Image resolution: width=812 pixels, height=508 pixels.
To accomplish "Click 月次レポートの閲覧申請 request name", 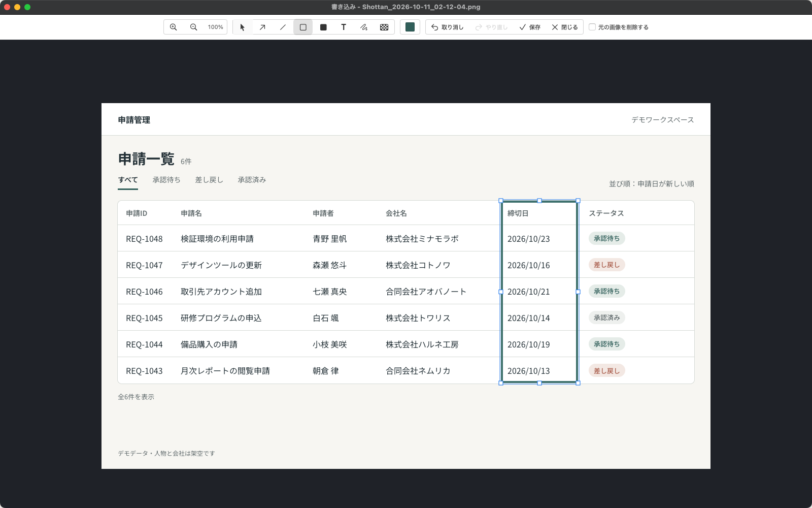I will 225,371.
